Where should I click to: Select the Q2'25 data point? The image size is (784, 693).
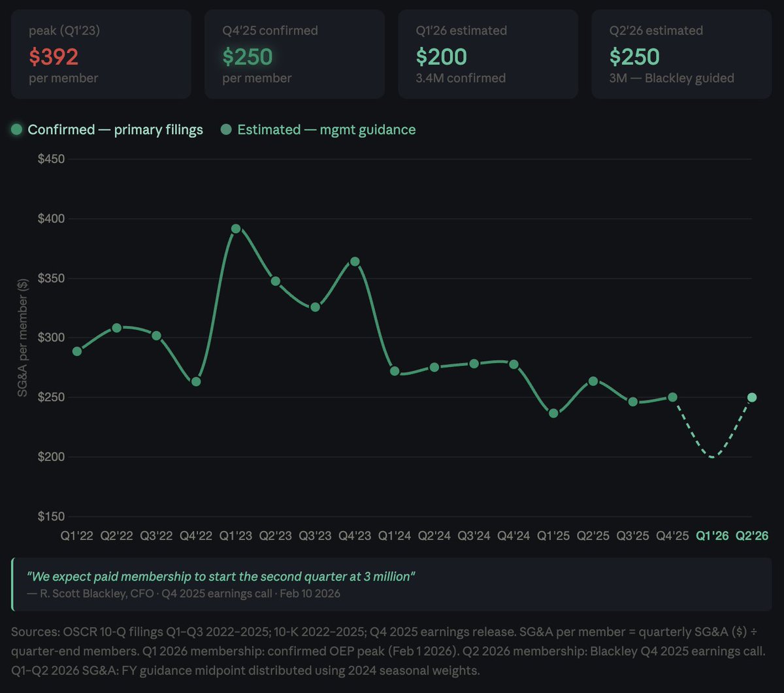[x=593, y=381]
